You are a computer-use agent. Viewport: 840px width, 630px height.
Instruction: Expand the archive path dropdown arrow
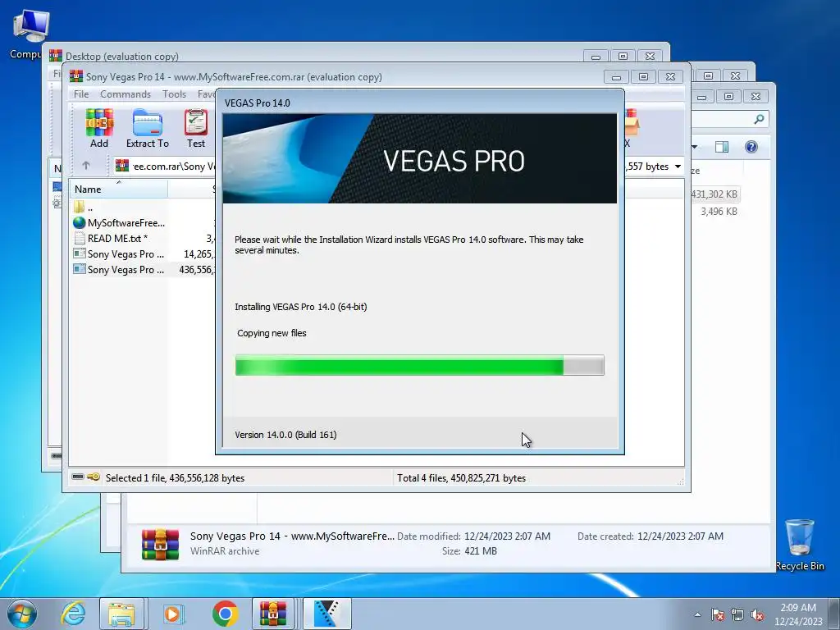click(x=678, y=167)
